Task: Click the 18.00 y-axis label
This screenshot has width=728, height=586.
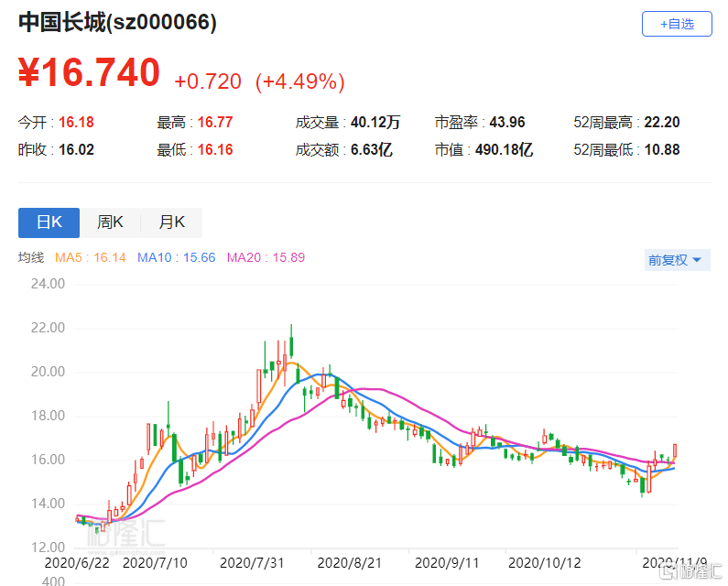Action: (x=48, y=416)
